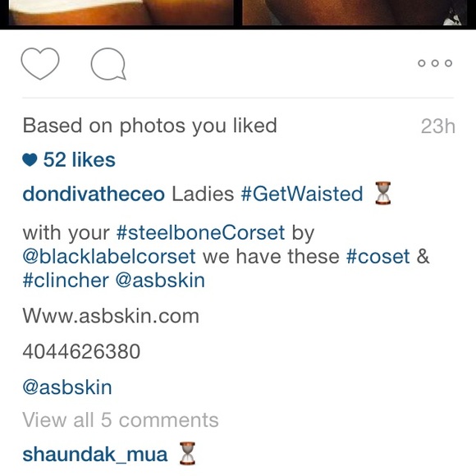Viewport: 476px width, 476px height.
Task: Open the three-dot more options menu
Action: (435, 63)
